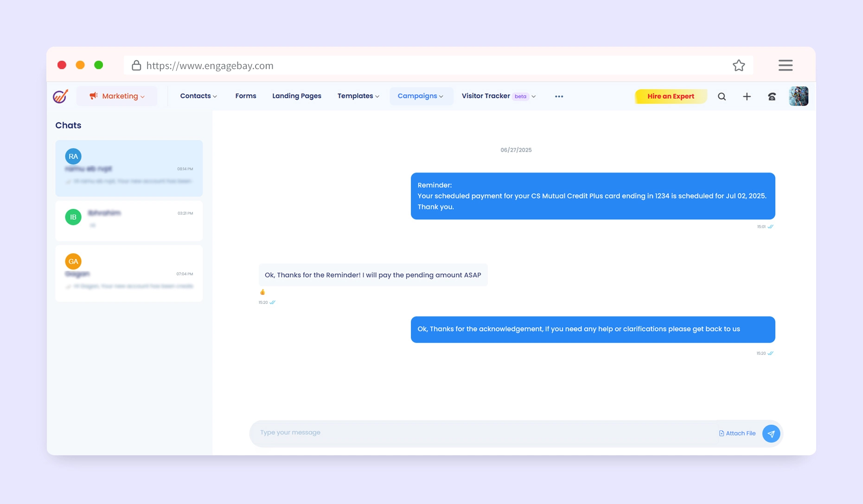Screen dimensions: 863x504
Task: Select the chat with IB avatar
Action: [129, 220]
